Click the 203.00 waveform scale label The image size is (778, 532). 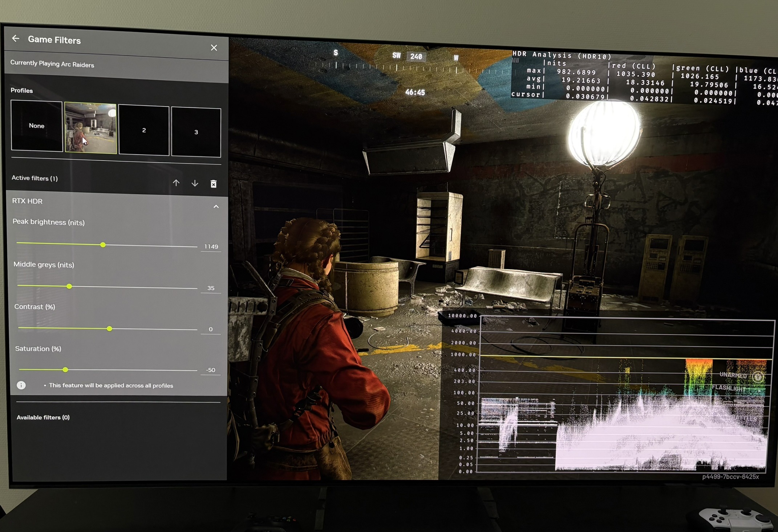pyautogui.click(x=464, y=381)
